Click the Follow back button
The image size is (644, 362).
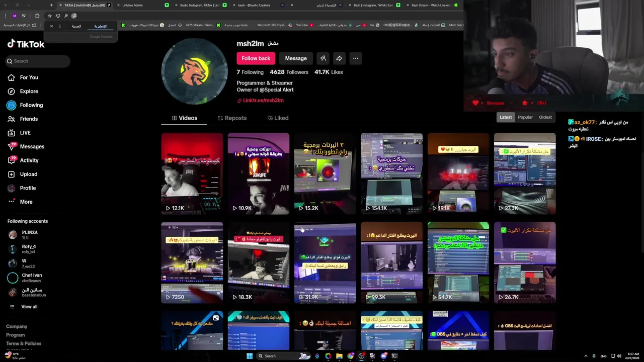tap(256, 58)
